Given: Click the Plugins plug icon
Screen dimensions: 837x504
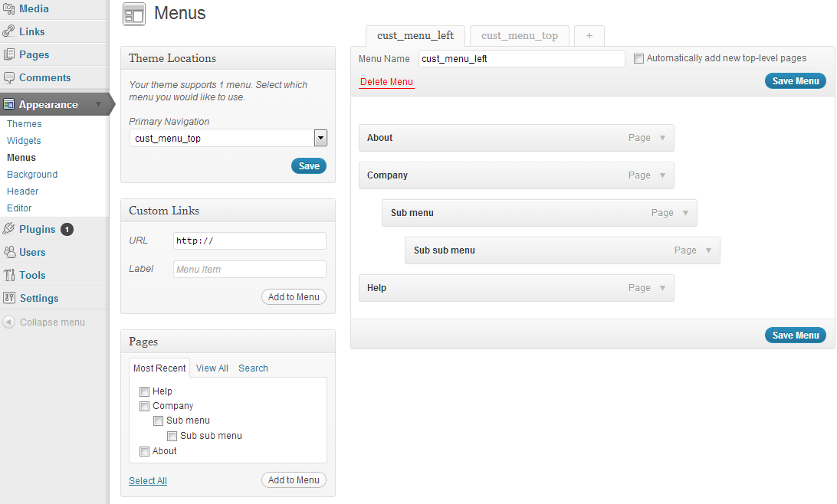Looking at the screenshot, I should (x=8, y=229).
